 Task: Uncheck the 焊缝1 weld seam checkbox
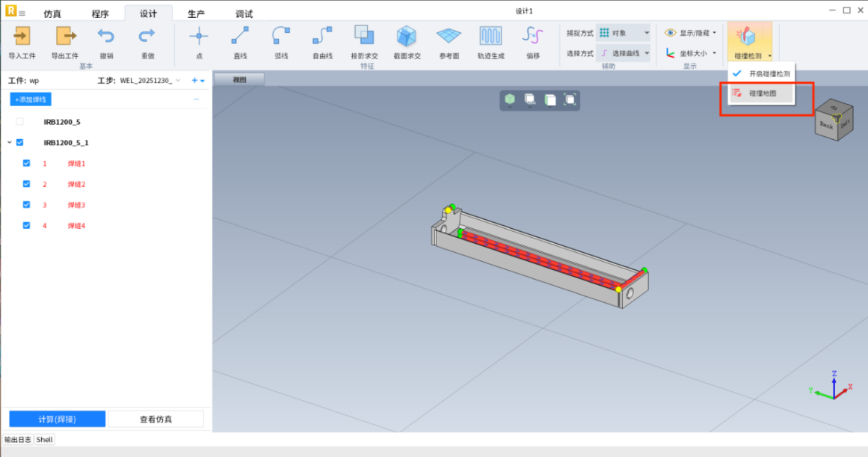(27, 163)
